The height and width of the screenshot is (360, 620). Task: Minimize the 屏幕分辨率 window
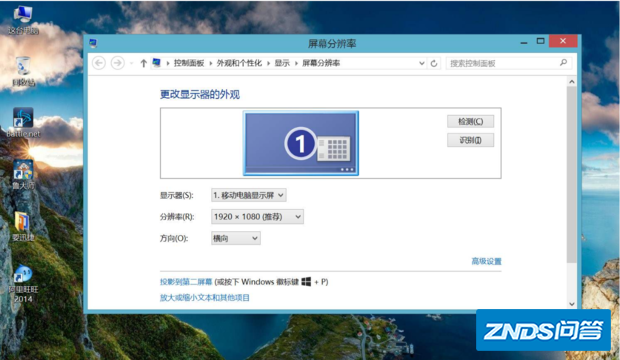coord(524,42)
